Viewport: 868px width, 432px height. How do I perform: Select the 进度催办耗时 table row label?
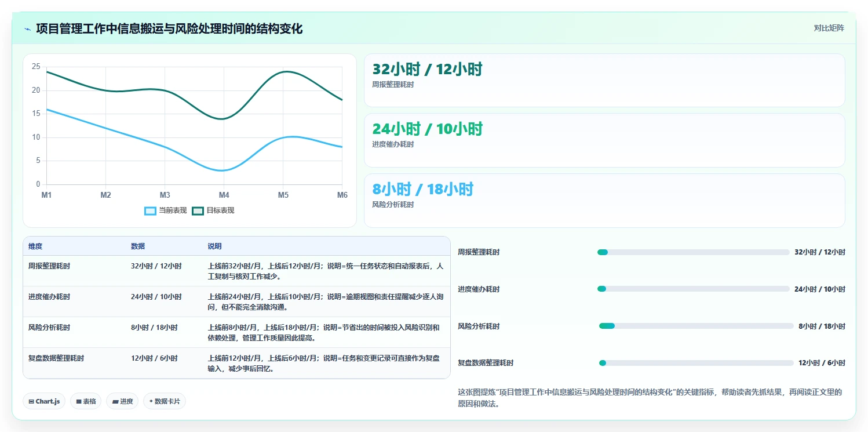point(49,297)
